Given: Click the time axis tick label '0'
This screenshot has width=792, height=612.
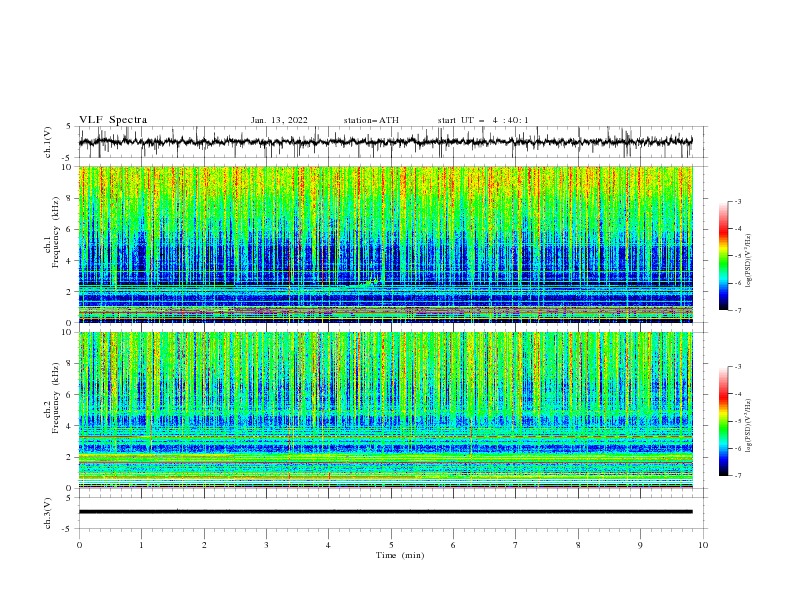Looking at the screenshot, I should (79, 545).
